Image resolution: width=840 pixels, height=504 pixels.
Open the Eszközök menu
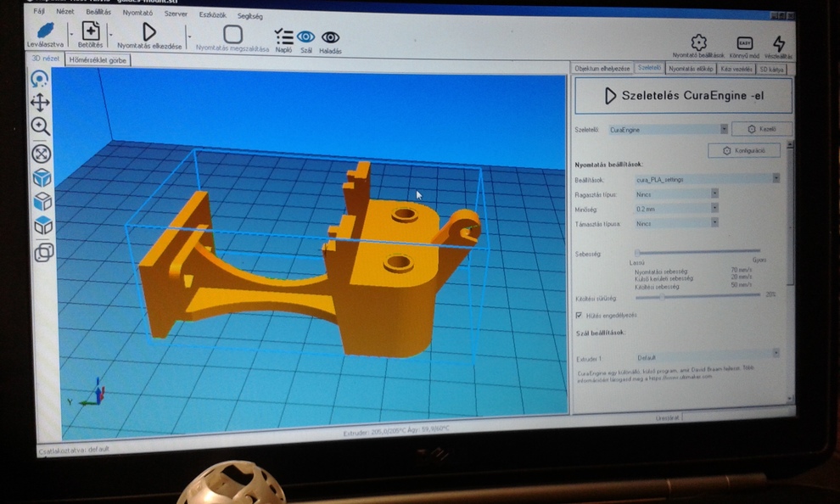click(x=212, y=14)
